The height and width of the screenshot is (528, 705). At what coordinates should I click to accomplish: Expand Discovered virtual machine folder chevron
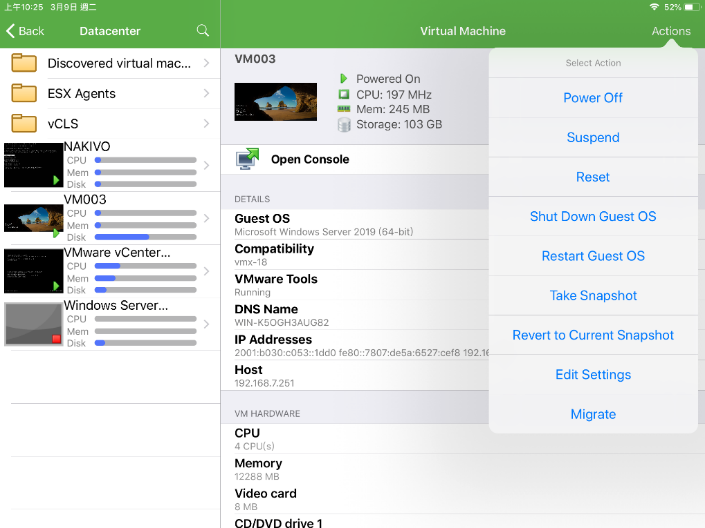click(206, 63)
